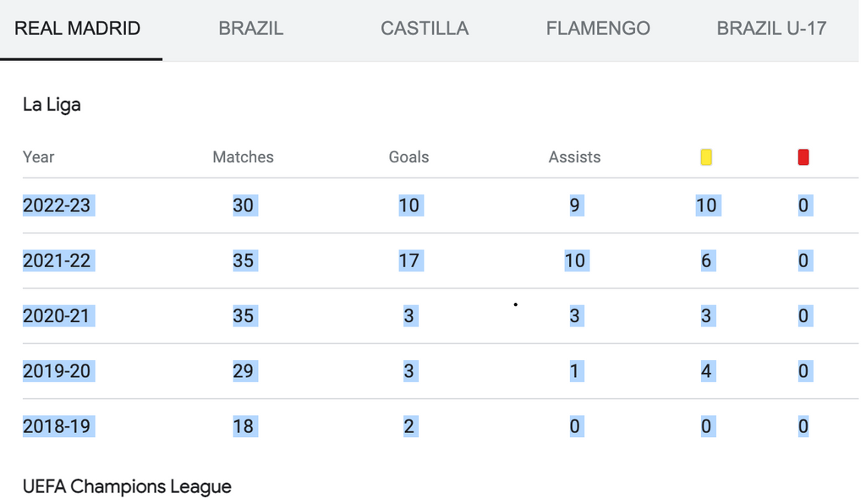The height and width of the screenshot is (504, 866).
Task: Click the Goals column header
Action: click(x=409, y=157)
